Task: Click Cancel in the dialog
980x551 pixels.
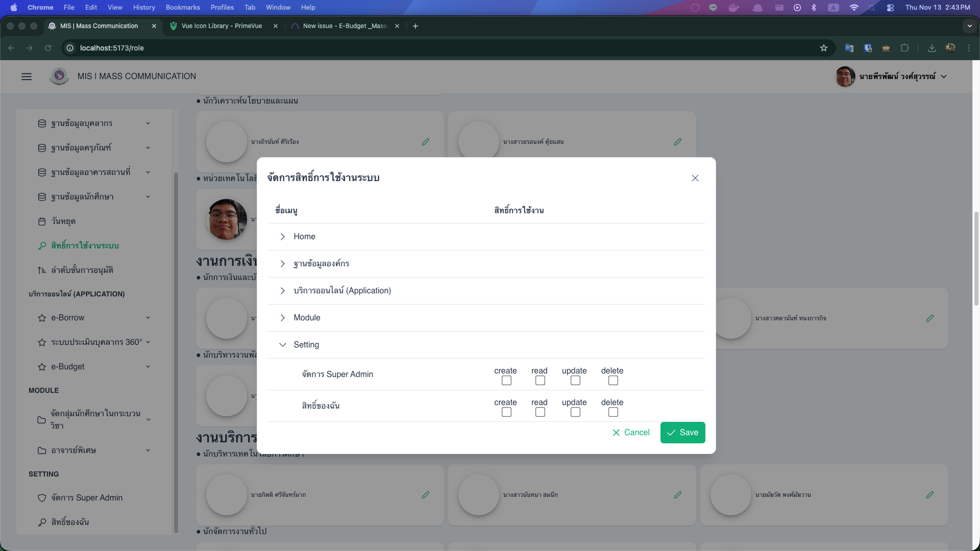Action: (631, 433)
